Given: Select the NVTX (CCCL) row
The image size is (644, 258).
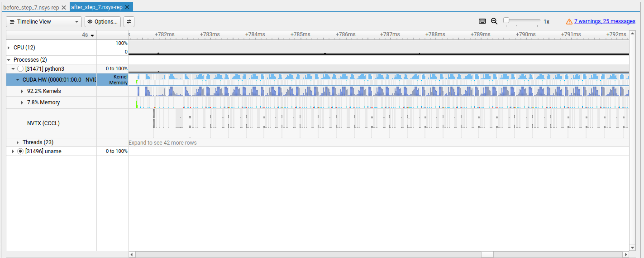Looking at the screenshot, I should click(51, 123).
